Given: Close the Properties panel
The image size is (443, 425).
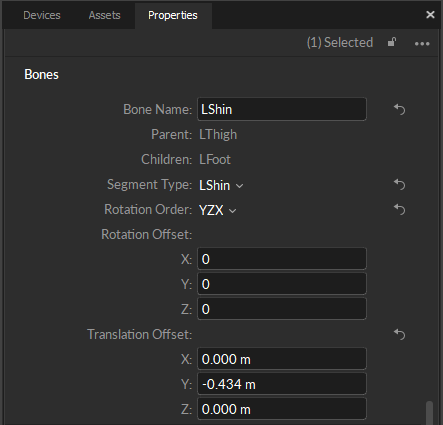Looking at the screenshot, I should [430, 15].
